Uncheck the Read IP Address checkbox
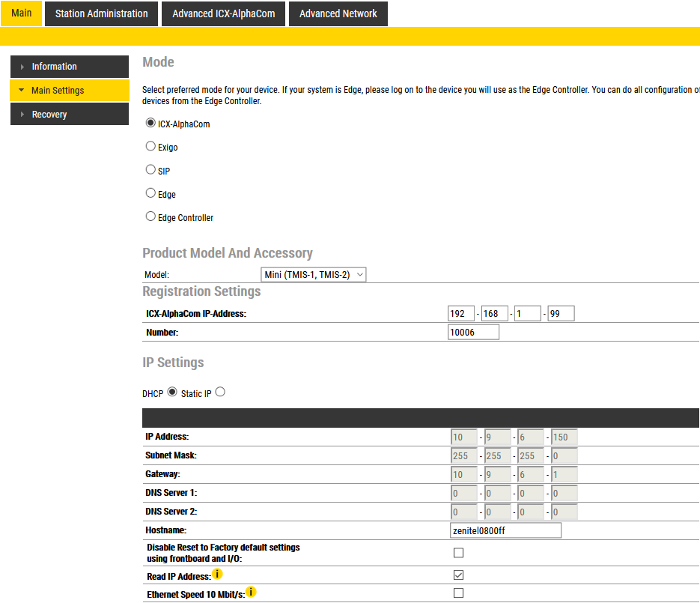This screenshot has width=700, height=603. 459,575
